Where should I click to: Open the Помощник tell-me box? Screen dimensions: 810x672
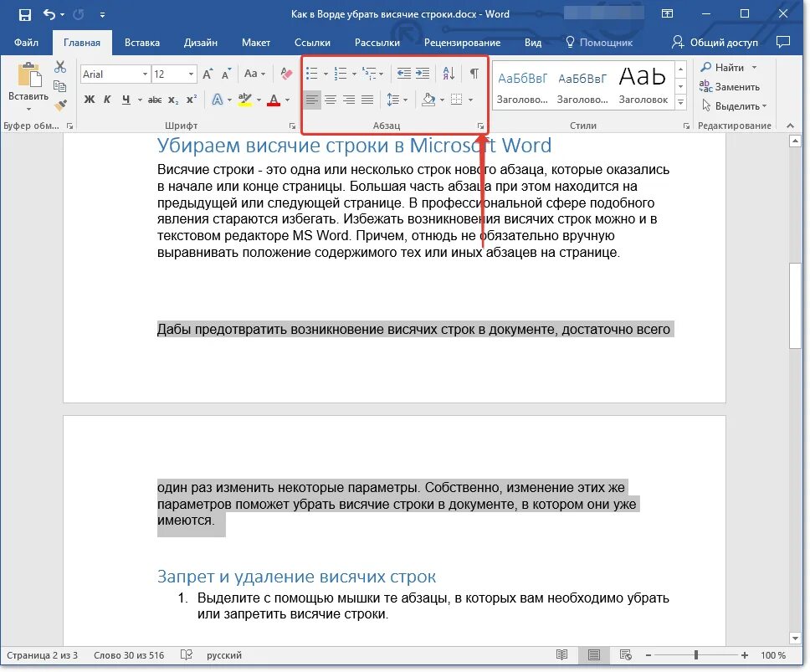click(599, 43)
